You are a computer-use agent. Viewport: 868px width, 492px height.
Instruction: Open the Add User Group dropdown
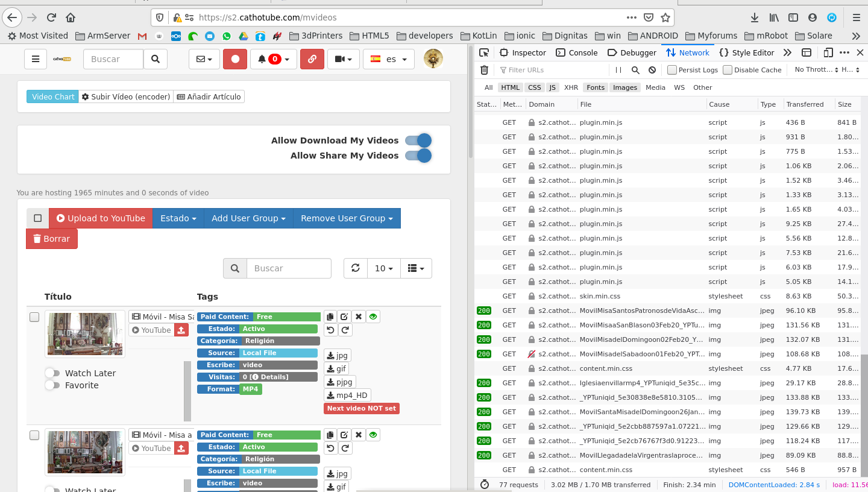point(248,218)
